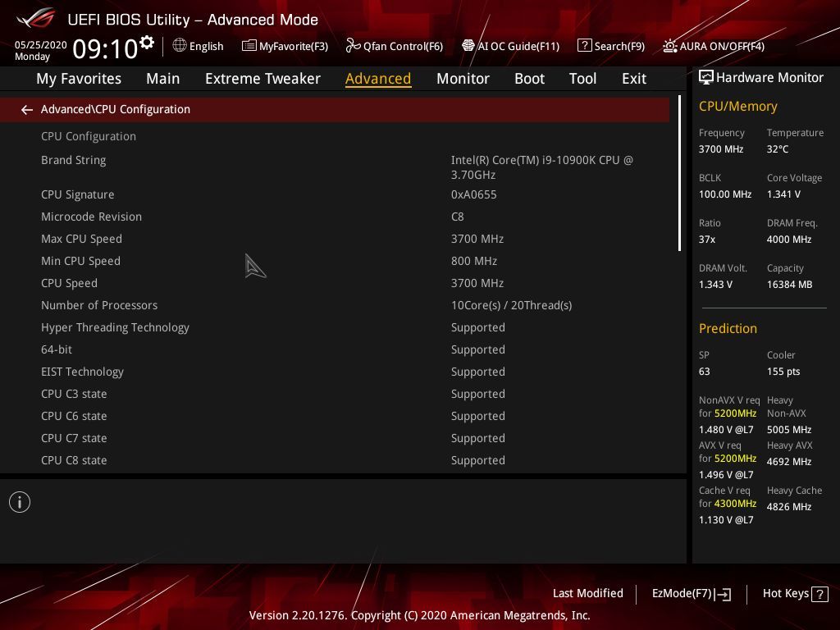This screenshot has height=630, width=840.
Task: Click the back arrow in CPU Configuration breadcrumb
Action: pyautogui.click(x=27, y=110)
